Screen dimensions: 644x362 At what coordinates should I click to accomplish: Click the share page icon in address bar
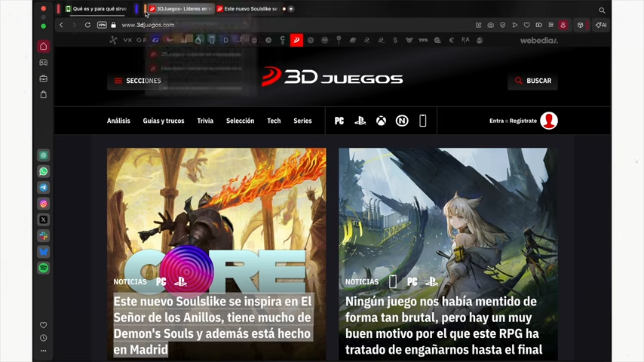(x=479, y=25)
